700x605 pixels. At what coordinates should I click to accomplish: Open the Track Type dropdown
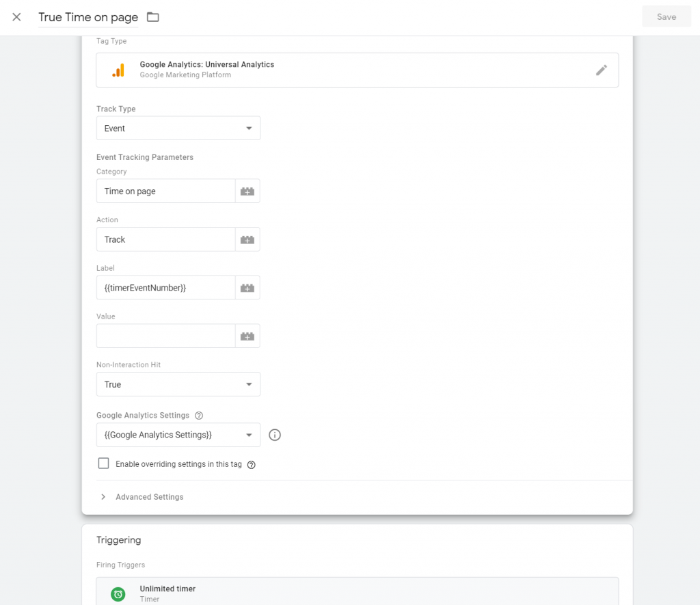(178, 128)
